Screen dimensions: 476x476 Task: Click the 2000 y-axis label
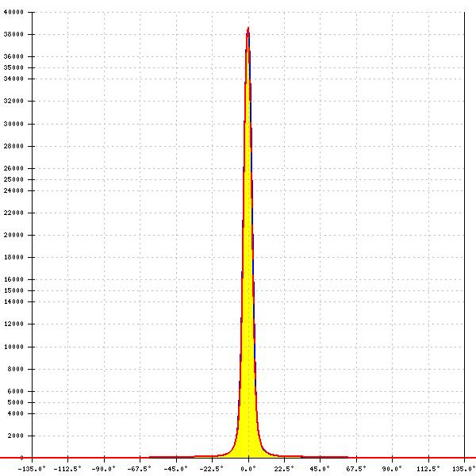pyautogui.click(x=16, y=436)
